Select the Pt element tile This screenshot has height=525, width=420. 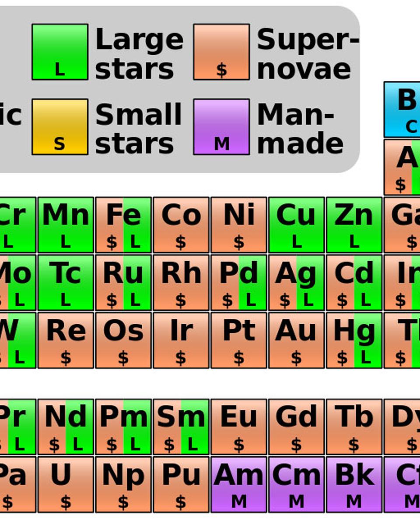click(239, 340)
